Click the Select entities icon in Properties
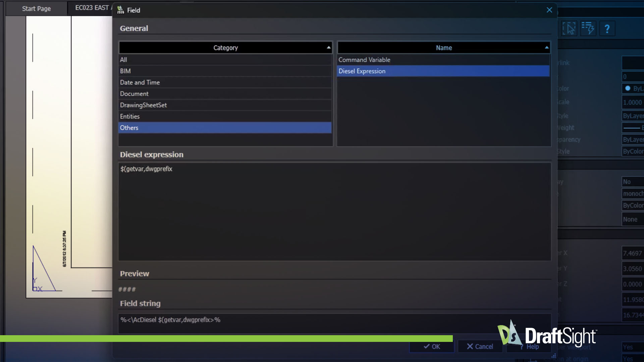The image size is (644, 362). click(569, 29)
